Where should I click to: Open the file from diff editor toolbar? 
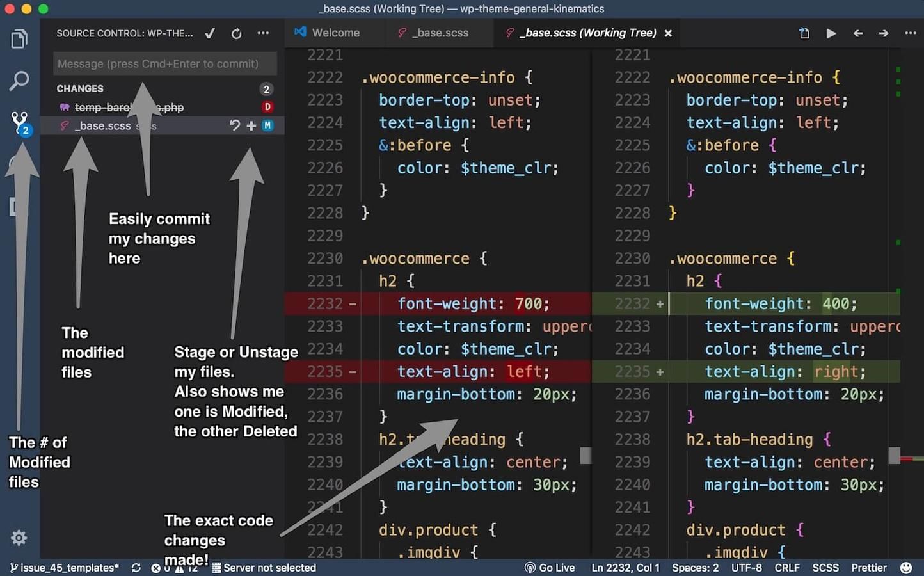(x=804, y=33)
